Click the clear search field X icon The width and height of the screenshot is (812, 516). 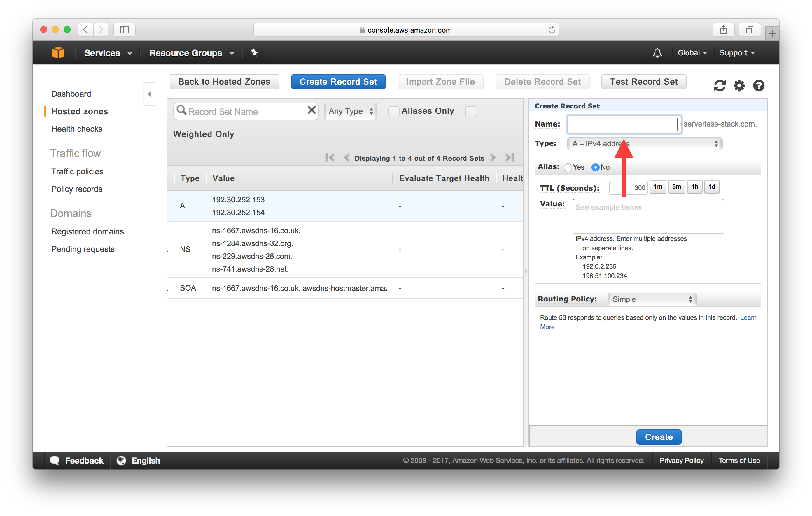point(312,111)
